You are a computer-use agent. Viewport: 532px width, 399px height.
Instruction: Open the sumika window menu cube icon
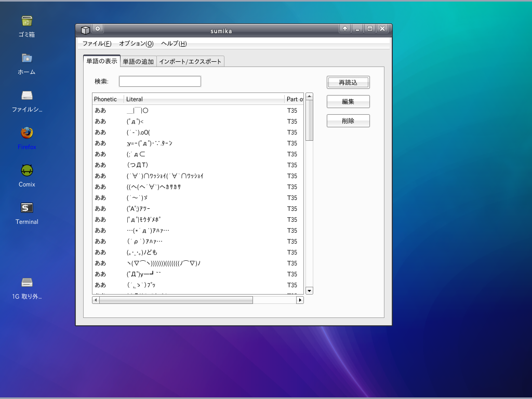click(85, 30)
